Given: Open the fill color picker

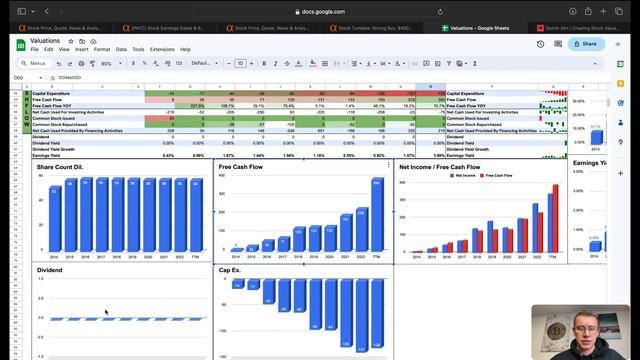Looking at the screenshot, I should click(x=313, y=64).
